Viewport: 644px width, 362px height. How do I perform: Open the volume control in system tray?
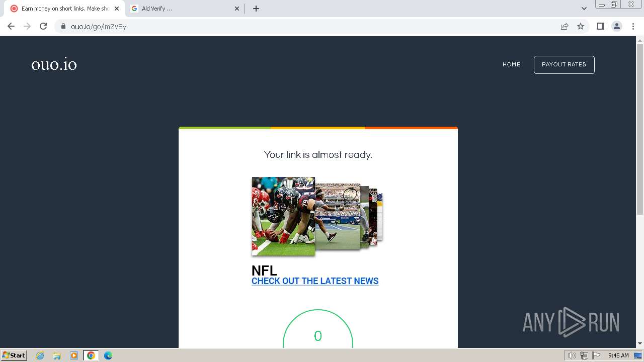(x=572, y=355)
